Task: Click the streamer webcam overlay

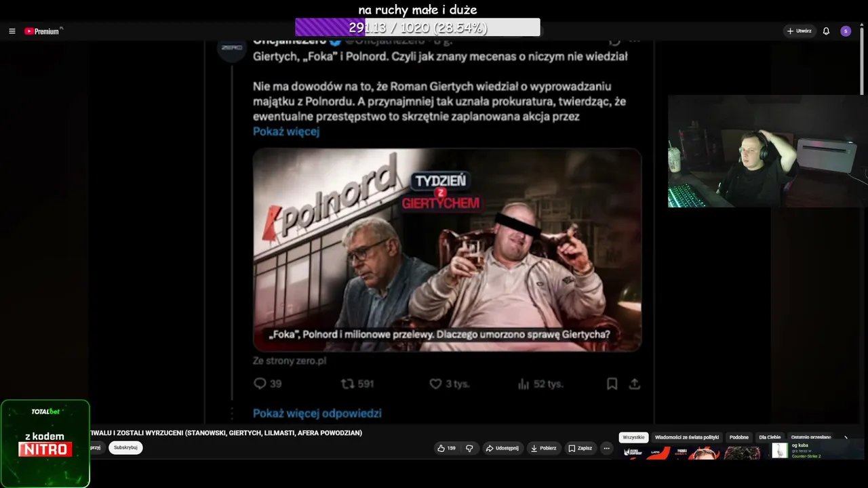Action: [768, 151]
